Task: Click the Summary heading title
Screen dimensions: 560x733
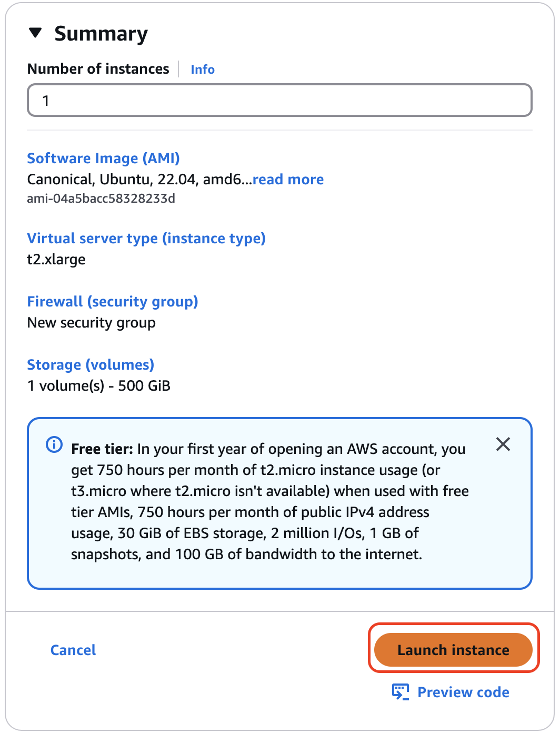Action: click(101, 34)
